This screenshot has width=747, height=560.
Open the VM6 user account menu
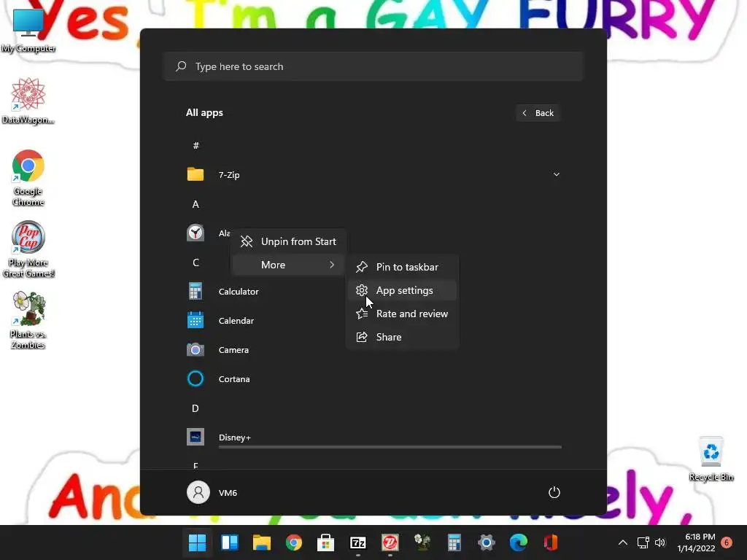(x=212, y=492)
